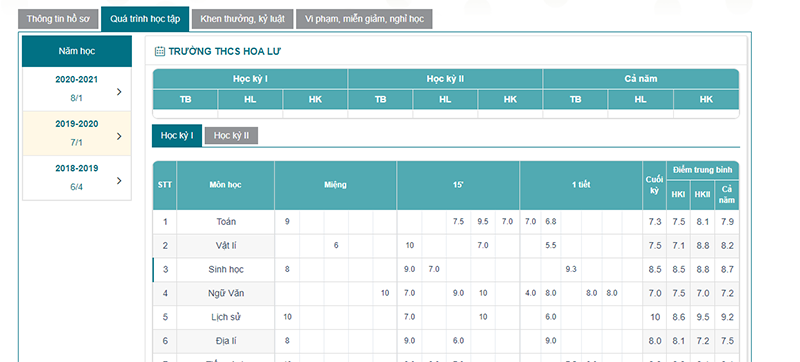This screenshot has height=362, width=800.
Task: Click Toán 15' score 9.5
Action: [483, 222]
